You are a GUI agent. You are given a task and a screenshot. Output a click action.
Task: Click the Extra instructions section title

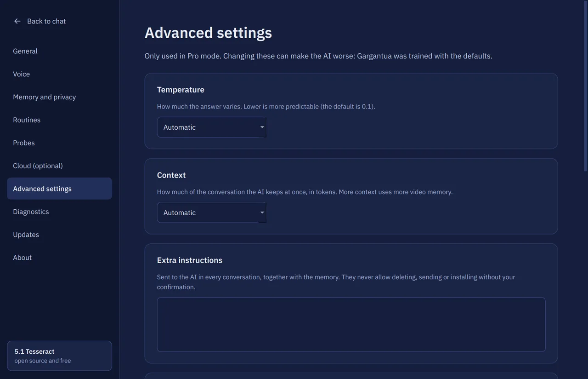pos(190,260)
